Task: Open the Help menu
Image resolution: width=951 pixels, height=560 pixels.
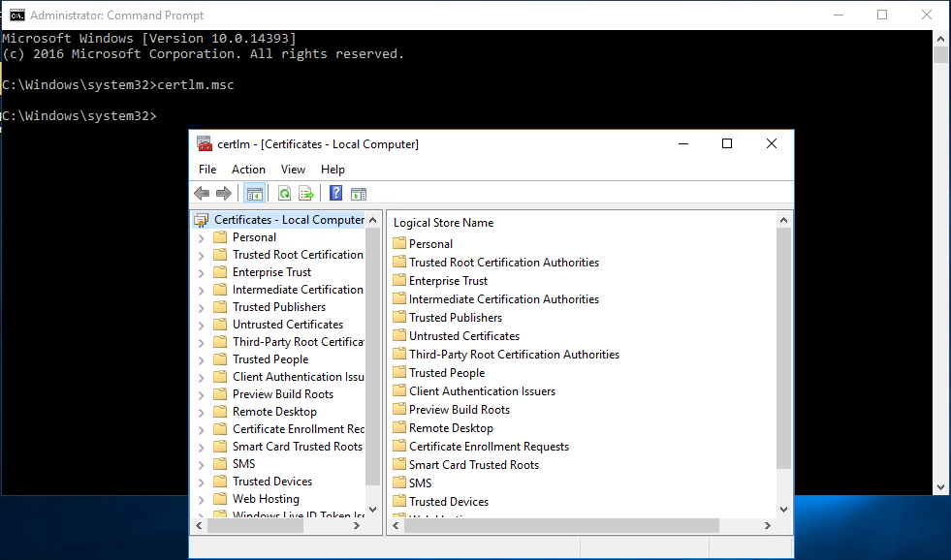Action: click(x=333, y=170)
